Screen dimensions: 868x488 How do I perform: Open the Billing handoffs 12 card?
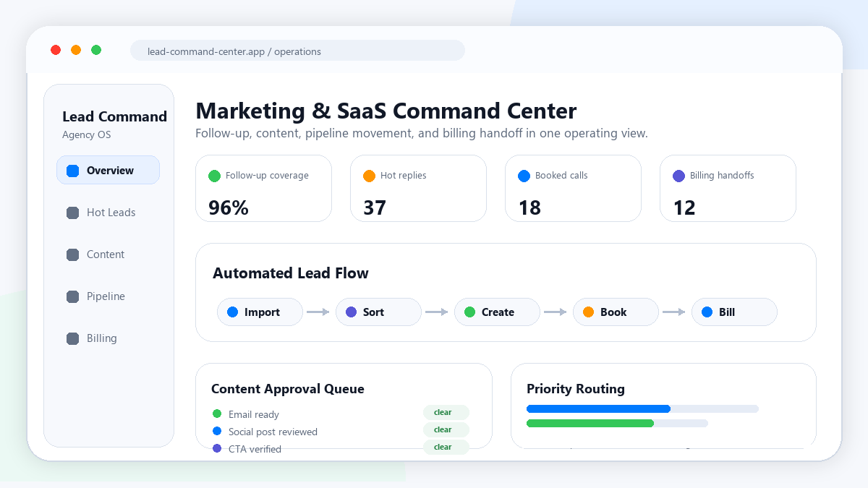click(x=728, y=188)
